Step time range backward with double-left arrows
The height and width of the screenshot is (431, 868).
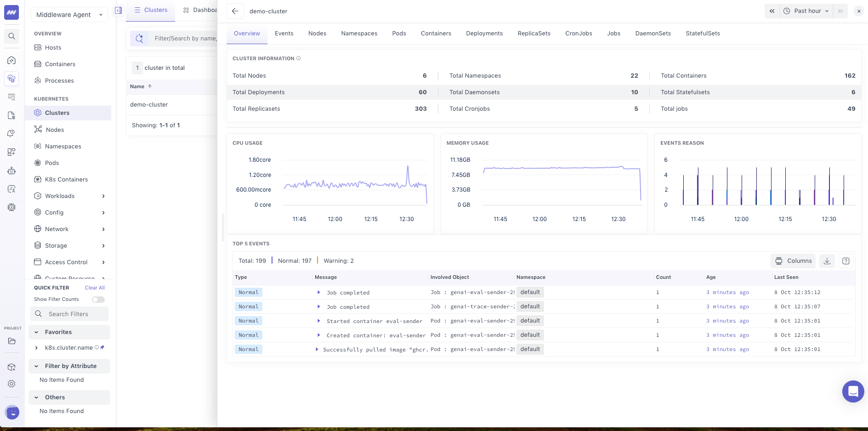[x=772, y=11]
